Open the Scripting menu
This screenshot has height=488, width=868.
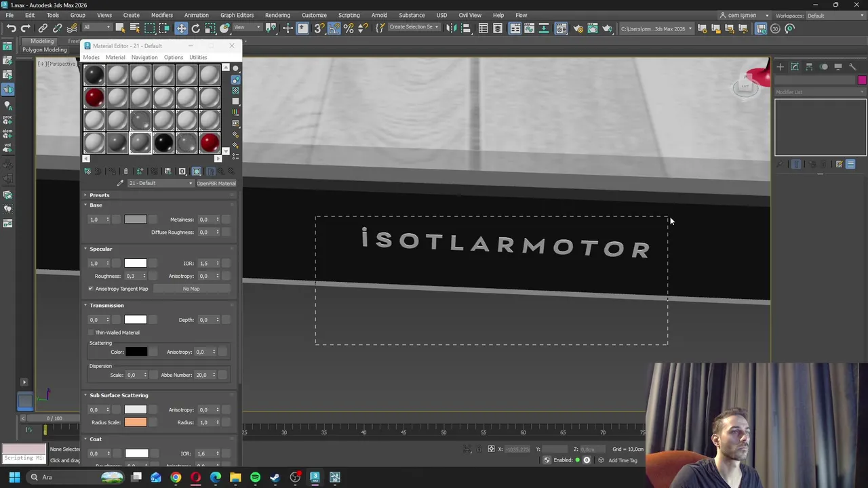[x=349, y=15]
